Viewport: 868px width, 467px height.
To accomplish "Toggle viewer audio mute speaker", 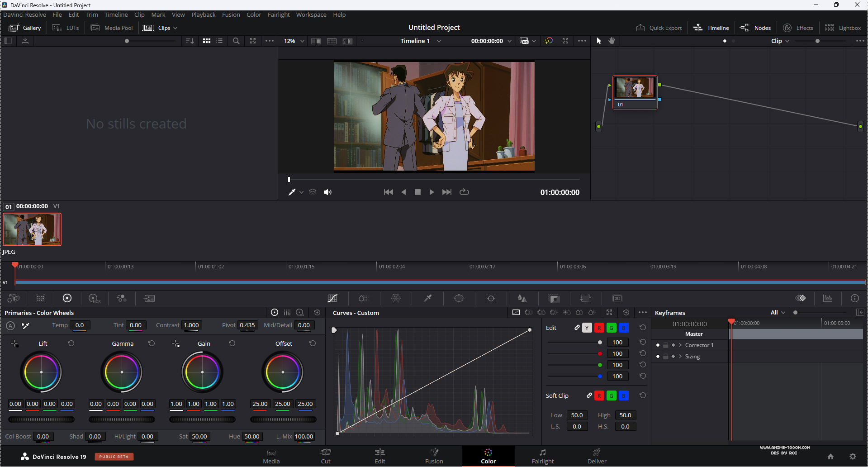I will tap(327, 192).
